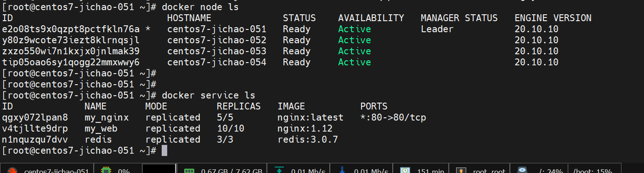This screenshot has width=644, height=173.
Task: Click hostname centos7-jichao-054
Action: [217, 63]
